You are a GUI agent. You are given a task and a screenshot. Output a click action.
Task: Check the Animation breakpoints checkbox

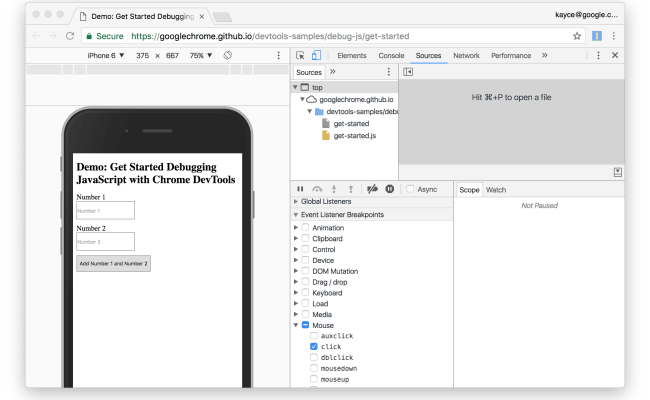click(x=306, y=227)
